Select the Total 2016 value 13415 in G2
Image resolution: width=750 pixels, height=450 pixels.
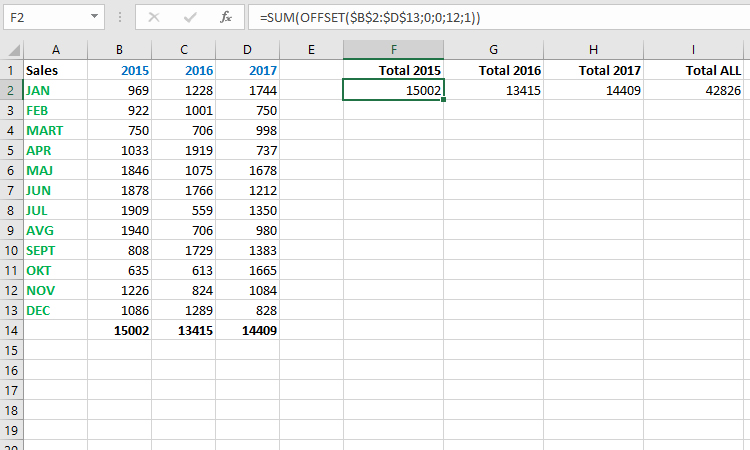[494, 91]
